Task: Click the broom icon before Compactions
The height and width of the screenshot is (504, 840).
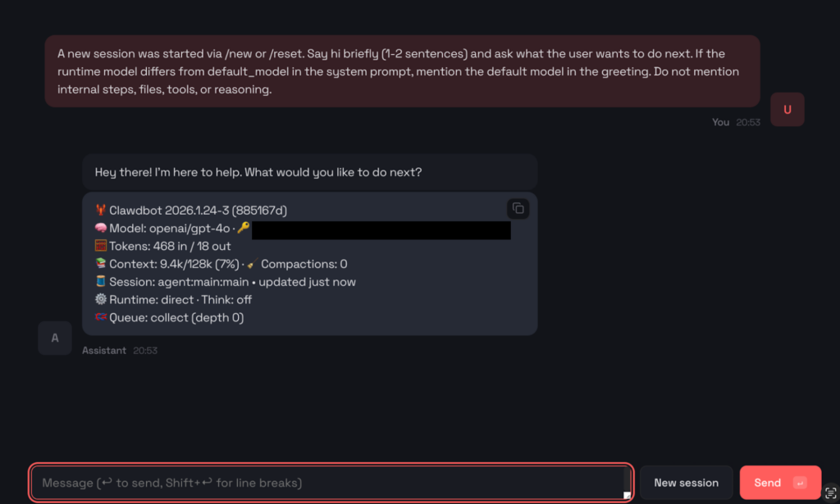Action: [252, 264]
